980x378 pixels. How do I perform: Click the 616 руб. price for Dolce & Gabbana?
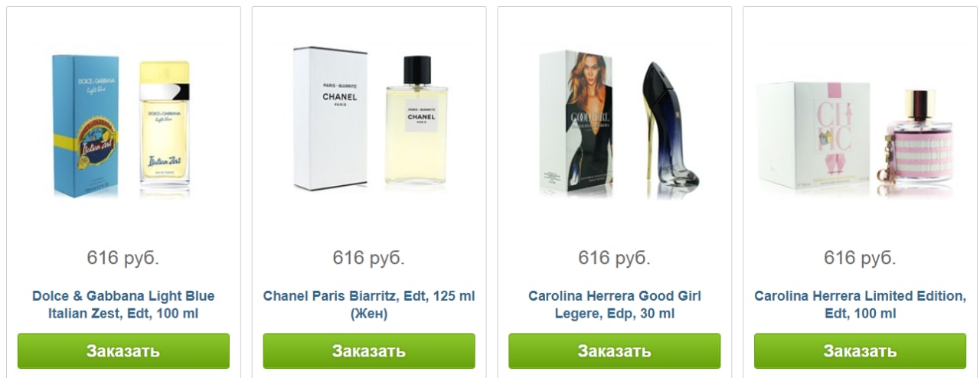coord(123,258)
